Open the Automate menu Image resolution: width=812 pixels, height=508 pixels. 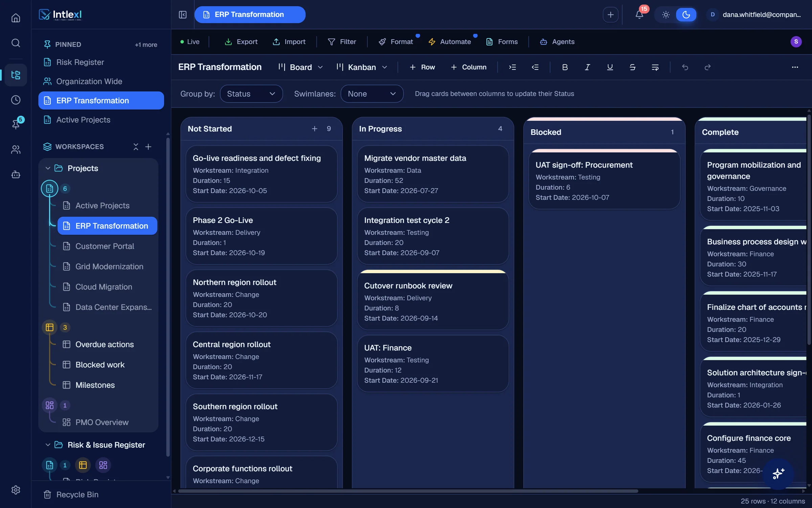(450, 42)
